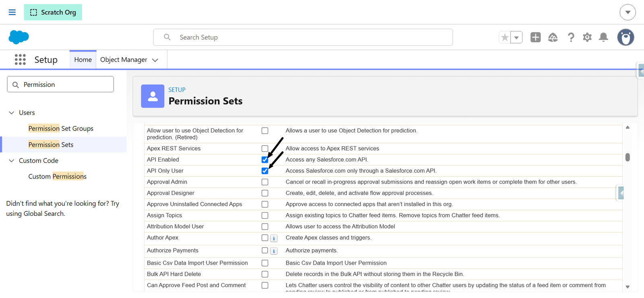
Task: Click the Permission Sets header icon
Action: (153, 96)
